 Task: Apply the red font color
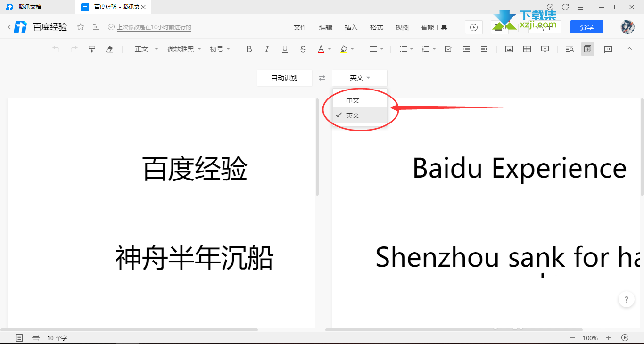tap(321, 49)
